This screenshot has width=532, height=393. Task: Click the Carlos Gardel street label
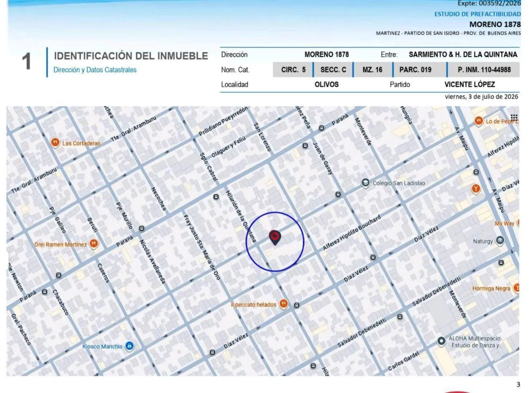tap(403, 361)
